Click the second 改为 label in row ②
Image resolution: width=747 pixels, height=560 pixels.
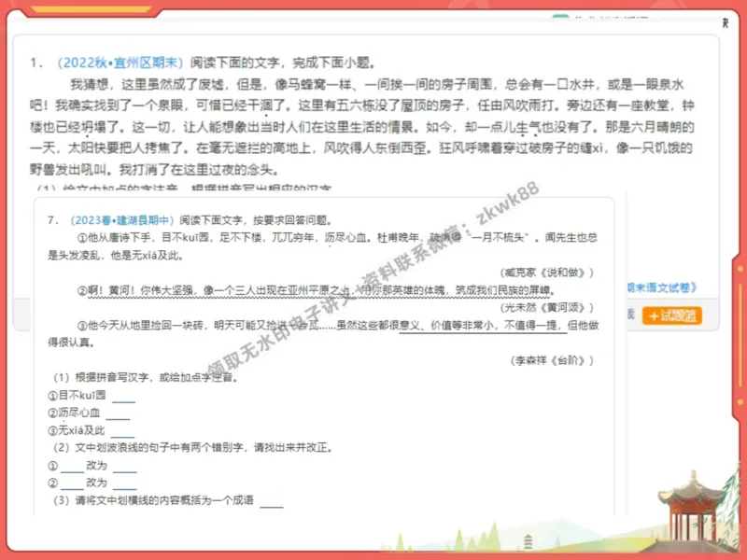97,483
